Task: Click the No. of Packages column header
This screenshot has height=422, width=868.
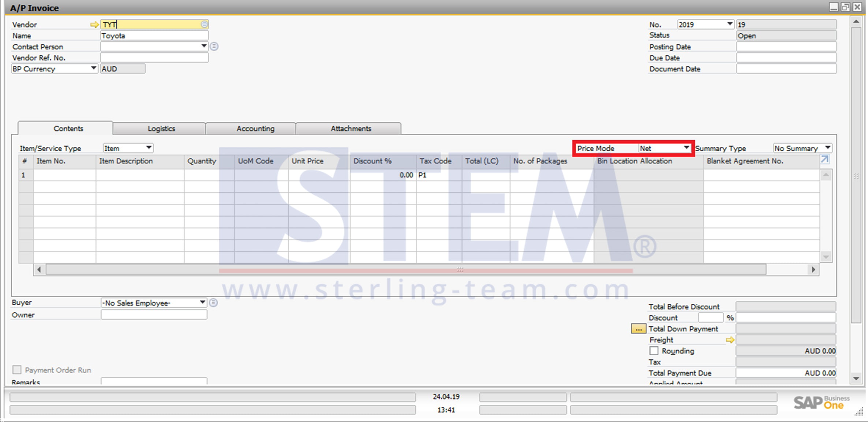Action: click(x=552, y=161)
